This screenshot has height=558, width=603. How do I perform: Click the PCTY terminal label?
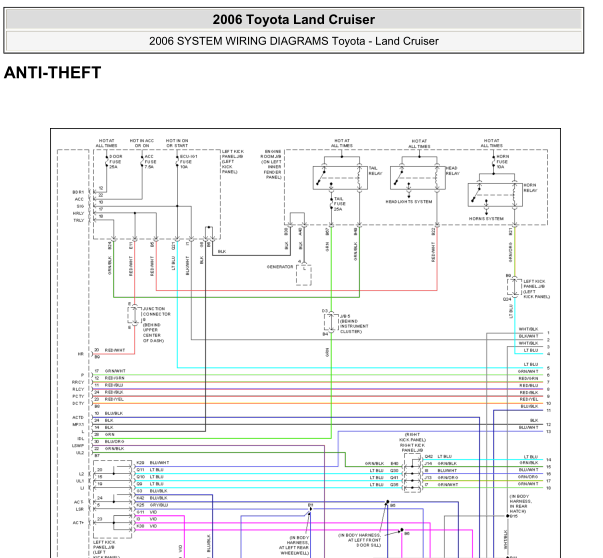(x=78, y=396)
